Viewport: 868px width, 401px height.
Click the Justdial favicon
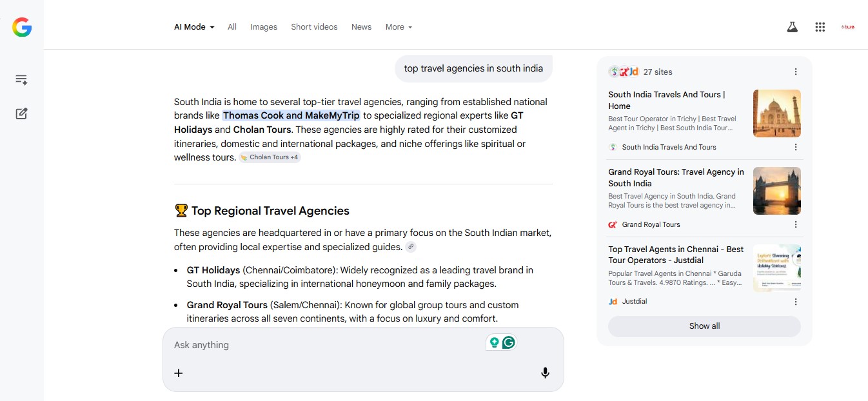tap(613, 301)
